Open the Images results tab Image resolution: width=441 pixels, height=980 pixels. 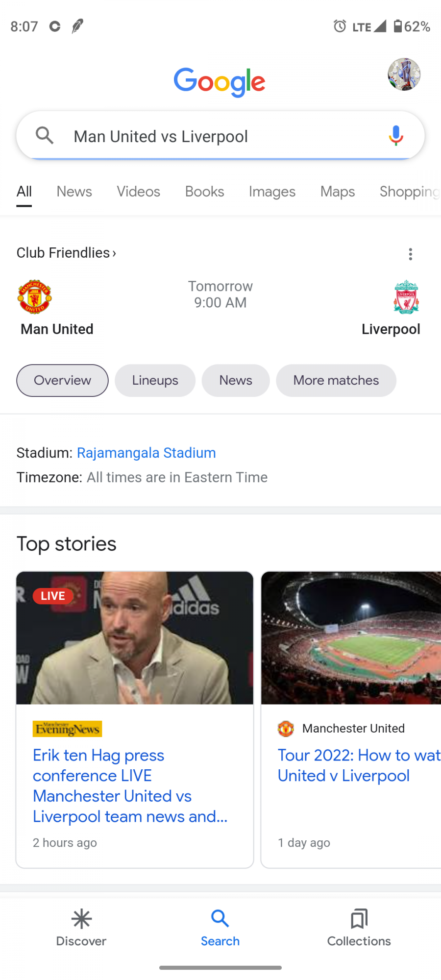coord(272,192)
